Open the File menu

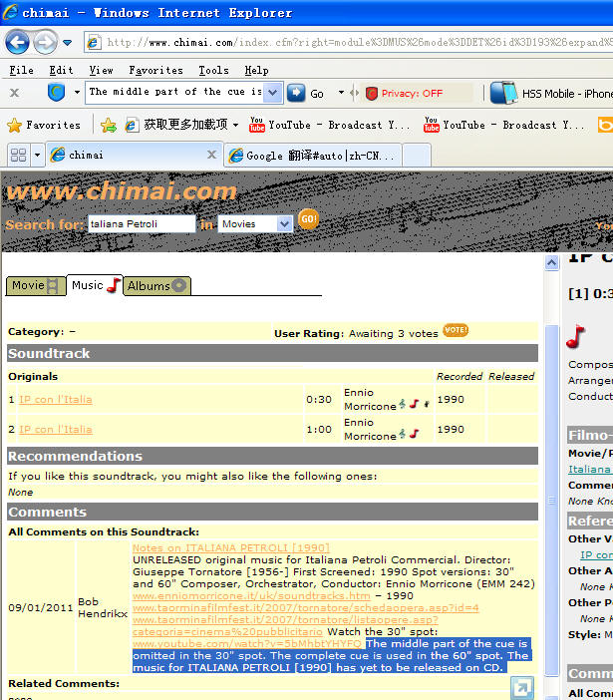point(21,70)
